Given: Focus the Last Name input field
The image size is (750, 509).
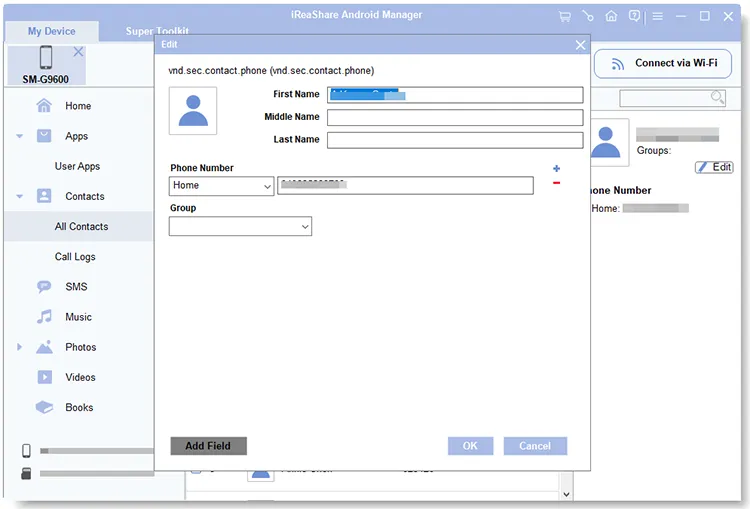Looking at the screenshot, I should coord(455,140).
